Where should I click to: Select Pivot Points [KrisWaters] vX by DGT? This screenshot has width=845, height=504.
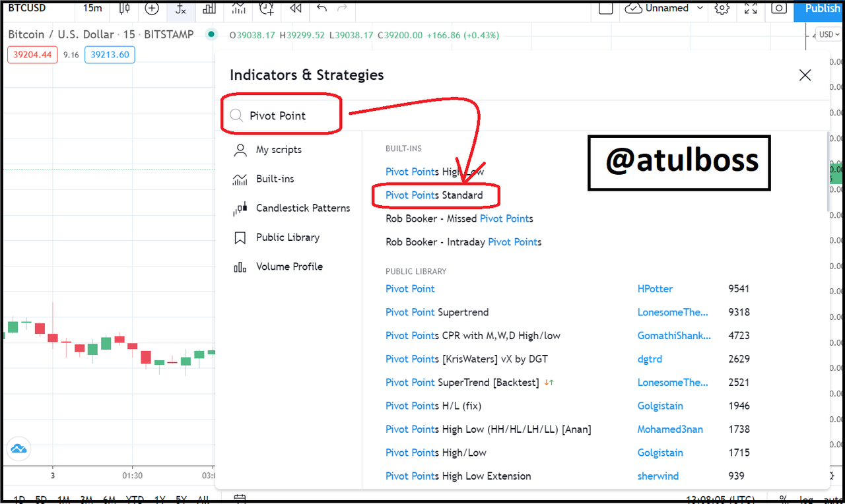[x=467, y=359]
